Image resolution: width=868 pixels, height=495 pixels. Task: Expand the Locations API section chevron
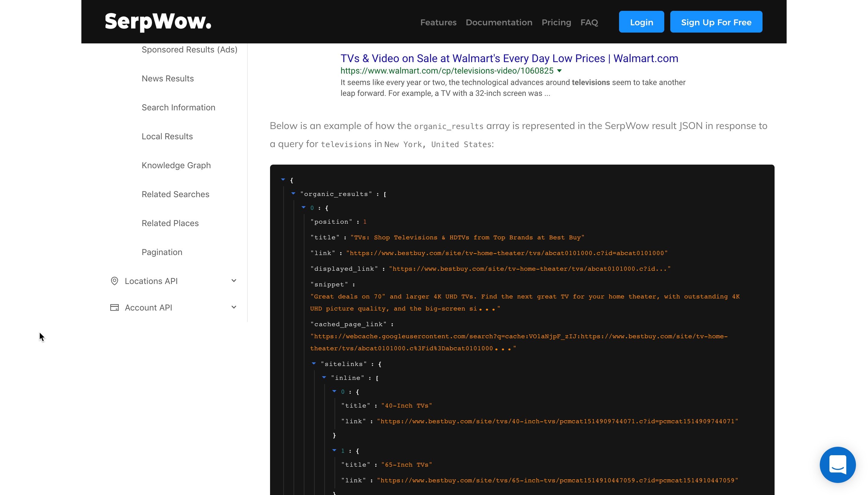click(234, 280)
